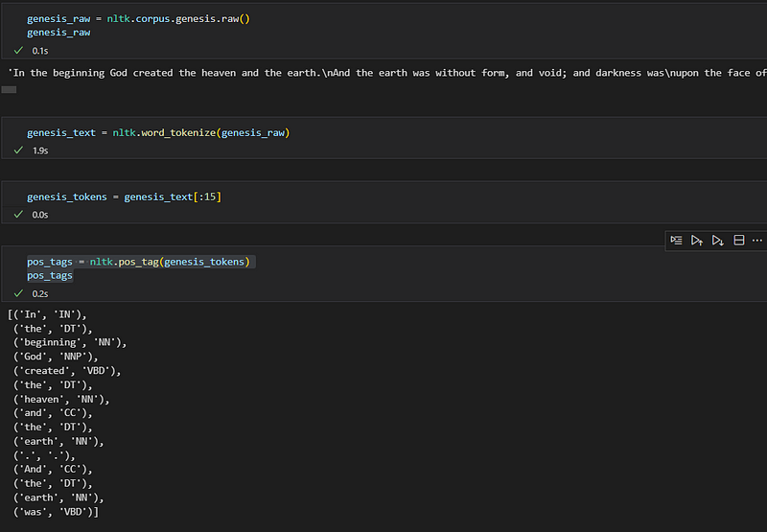Click the Run by Line cell toolbar icon
Screen dimensions: 767x532
pos(676,240)
